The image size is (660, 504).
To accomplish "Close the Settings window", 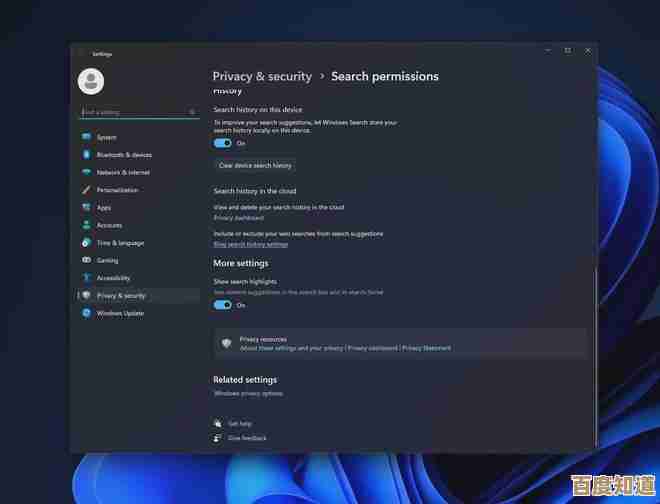I will (x=588, y=51).
